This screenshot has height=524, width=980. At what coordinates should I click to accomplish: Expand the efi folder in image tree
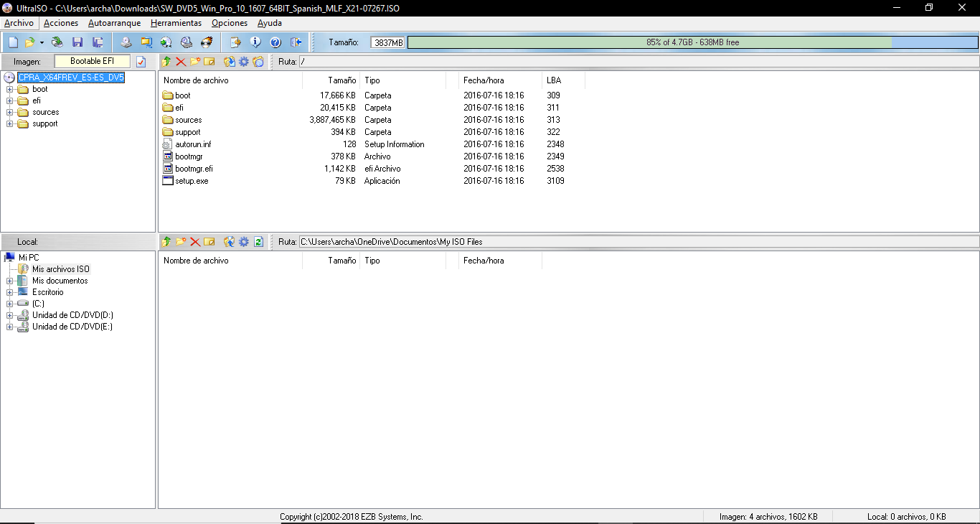(x=10, y=100)
